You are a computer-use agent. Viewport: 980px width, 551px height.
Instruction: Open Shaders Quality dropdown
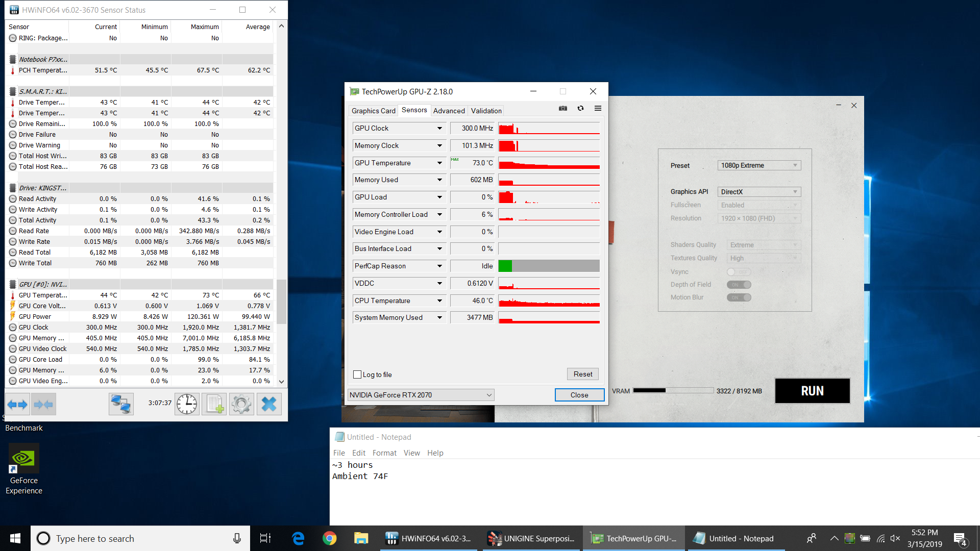click(764, 245)
